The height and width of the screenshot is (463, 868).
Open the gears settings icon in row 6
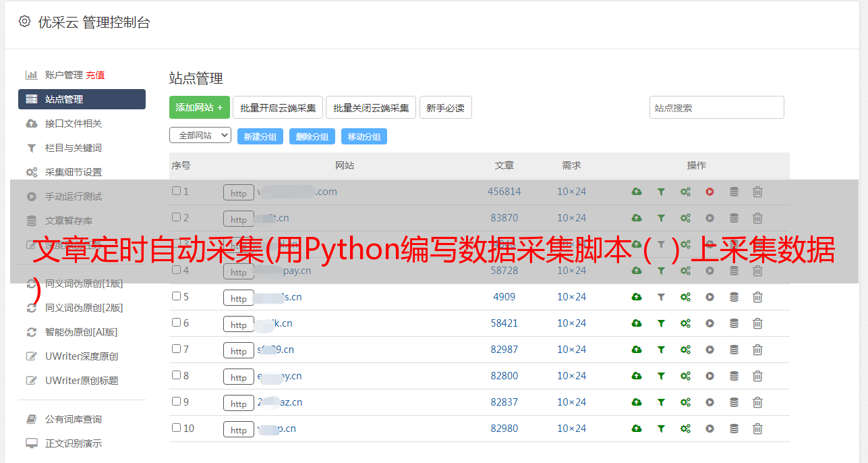685,323
